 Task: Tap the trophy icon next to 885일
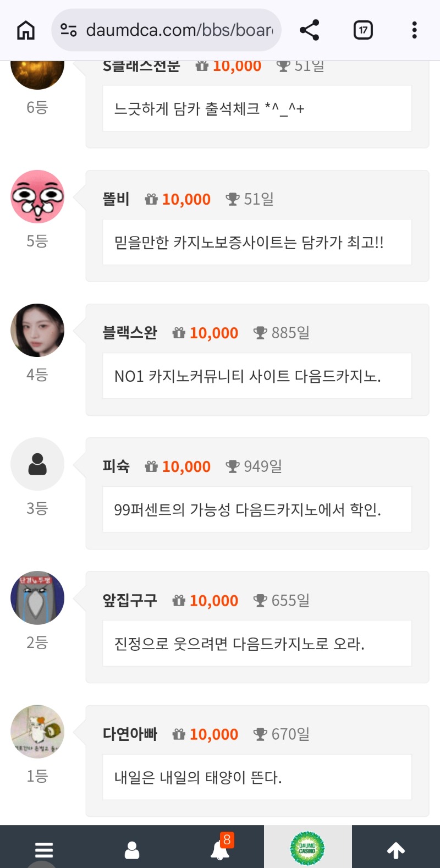(x=260, y=333)
